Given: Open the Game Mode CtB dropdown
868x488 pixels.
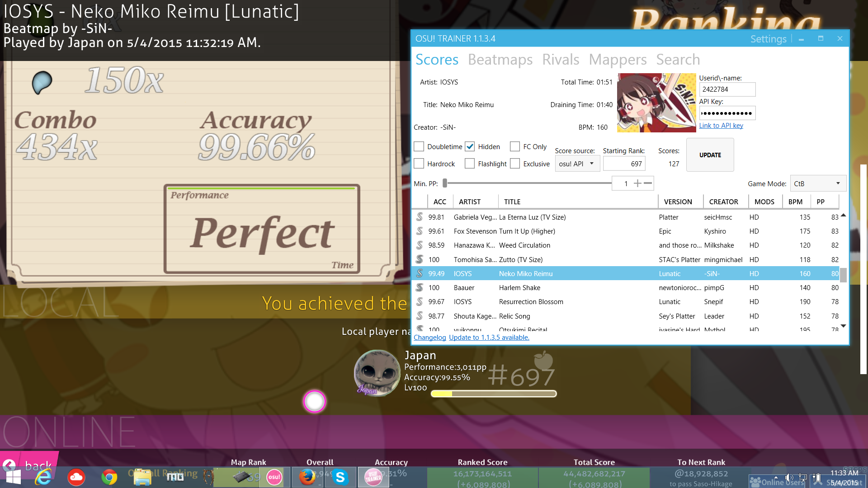Looking at the screenshot, I should [818, 183].
